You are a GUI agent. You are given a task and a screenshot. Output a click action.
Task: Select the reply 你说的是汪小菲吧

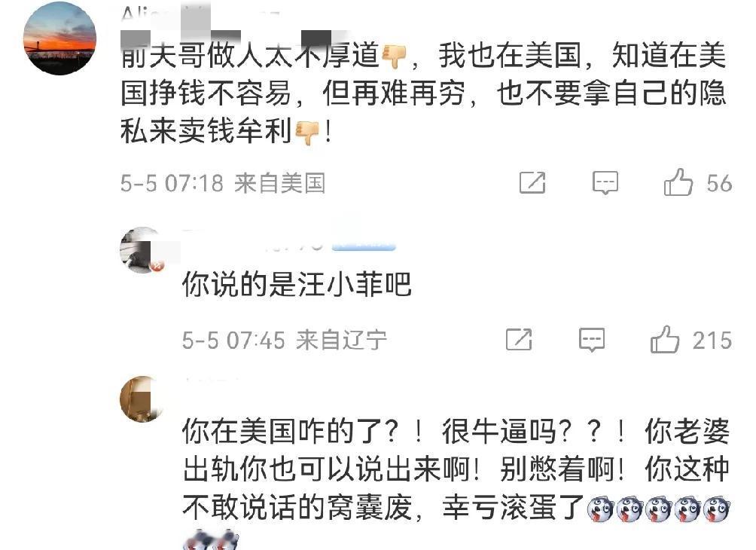(297, 284)
